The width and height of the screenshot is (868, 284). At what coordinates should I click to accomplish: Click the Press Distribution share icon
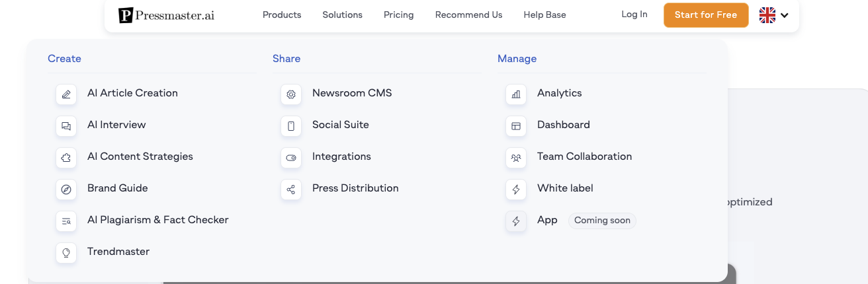point(291,190)
